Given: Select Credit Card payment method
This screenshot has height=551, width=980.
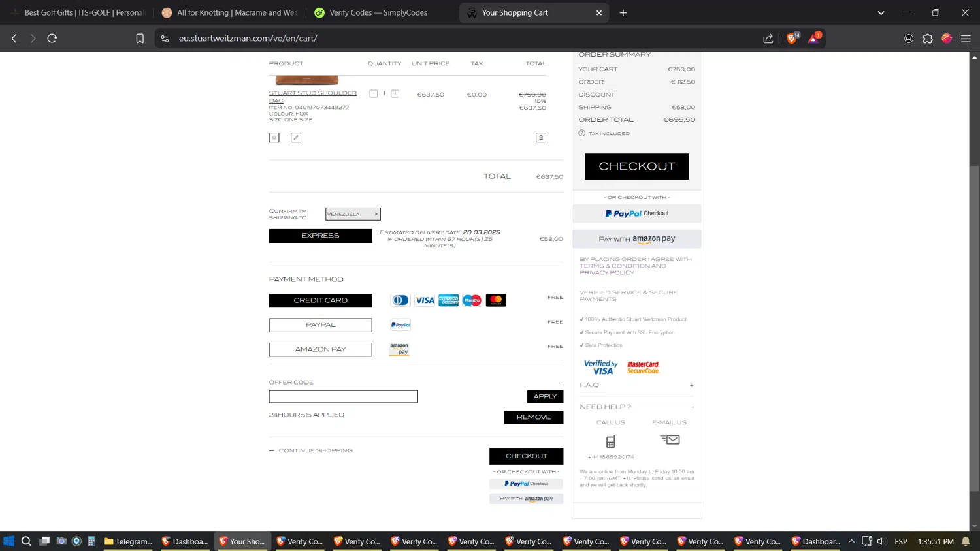Looking at the screenshot, I should pos(320,300).
